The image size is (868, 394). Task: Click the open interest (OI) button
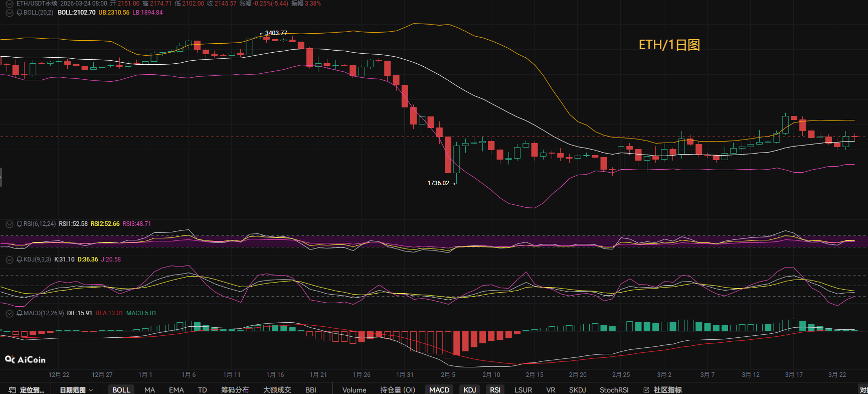click(397, 390)
